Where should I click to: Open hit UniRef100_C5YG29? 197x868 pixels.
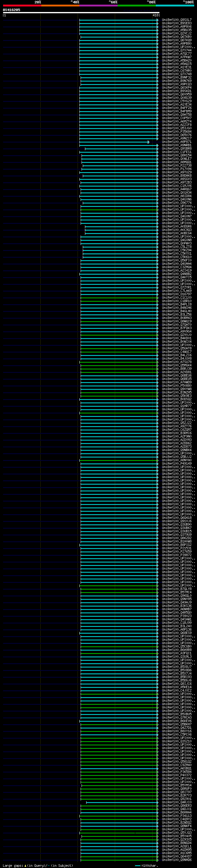click(176, 101)
